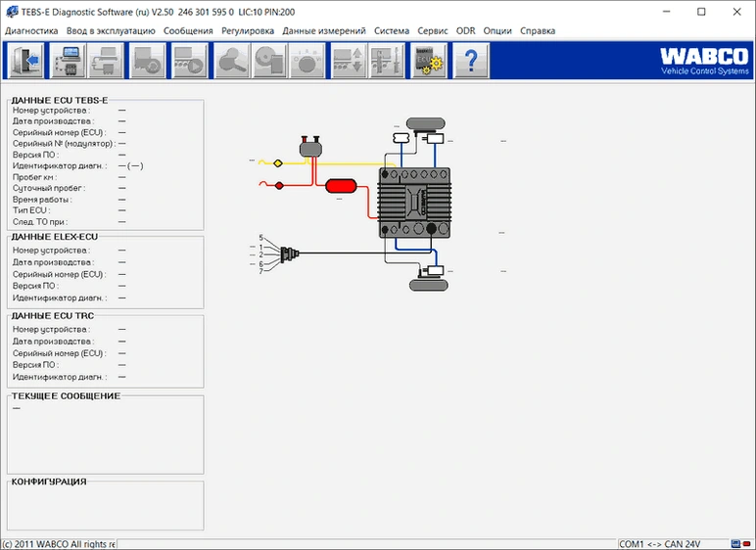
Task: Click the 'След. ТО при' label
Action: point(40,222)
